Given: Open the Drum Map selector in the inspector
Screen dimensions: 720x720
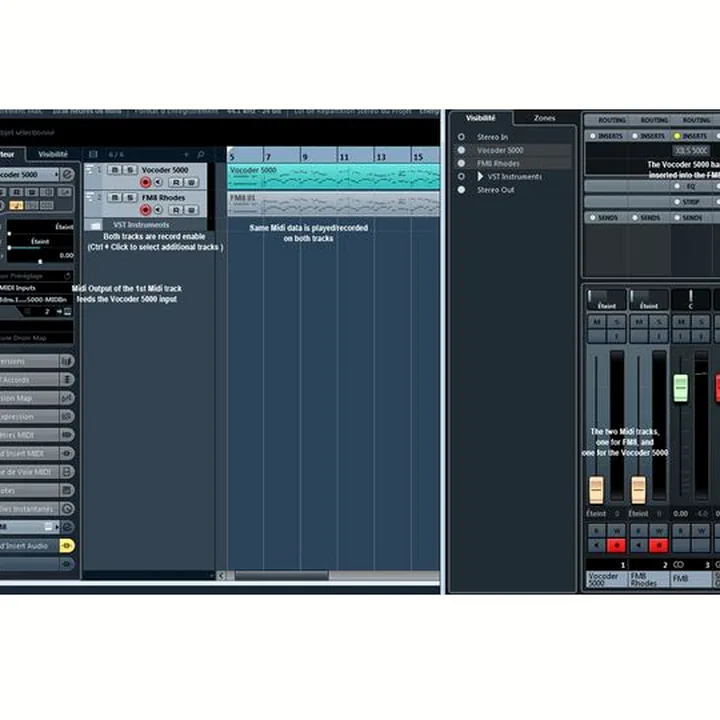Looking at the screenshot, I should click(36, 338).
